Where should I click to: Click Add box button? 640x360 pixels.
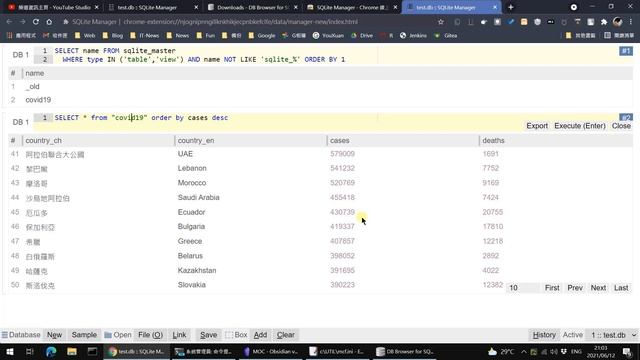click(260, 335)
